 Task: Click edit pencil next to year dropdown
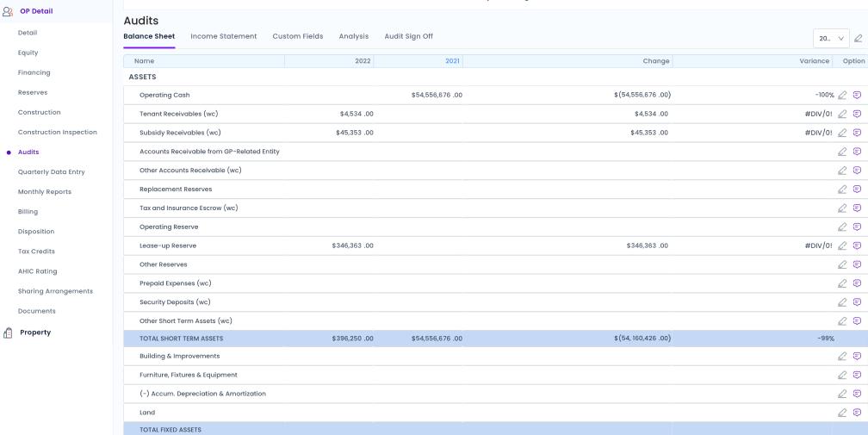[859, 38]
